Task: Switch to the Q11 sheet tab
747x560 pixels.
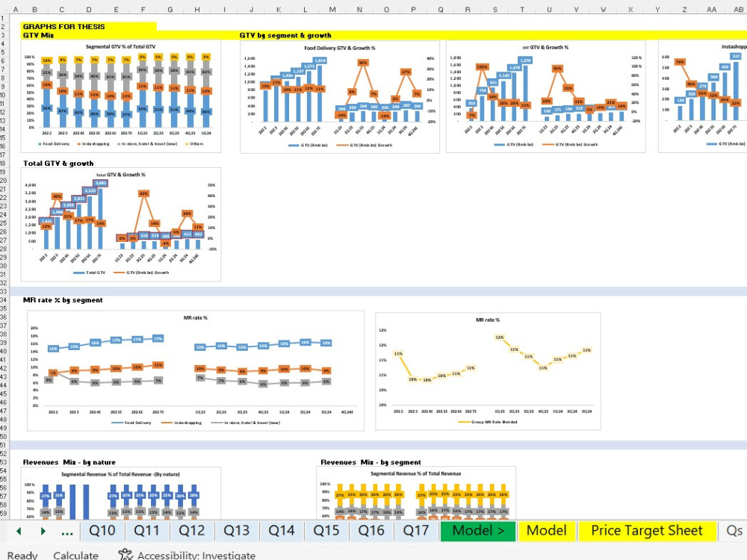Action: click(x=146, y=530)
